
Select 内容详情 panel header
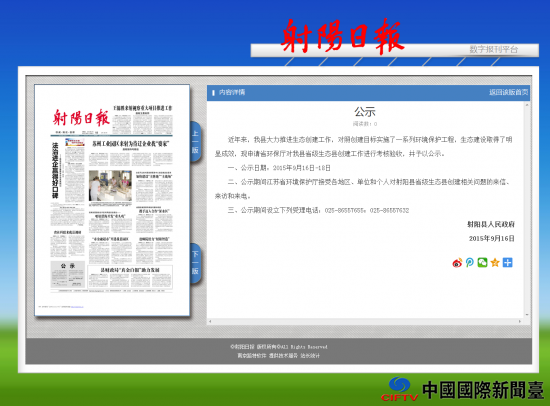232,92
